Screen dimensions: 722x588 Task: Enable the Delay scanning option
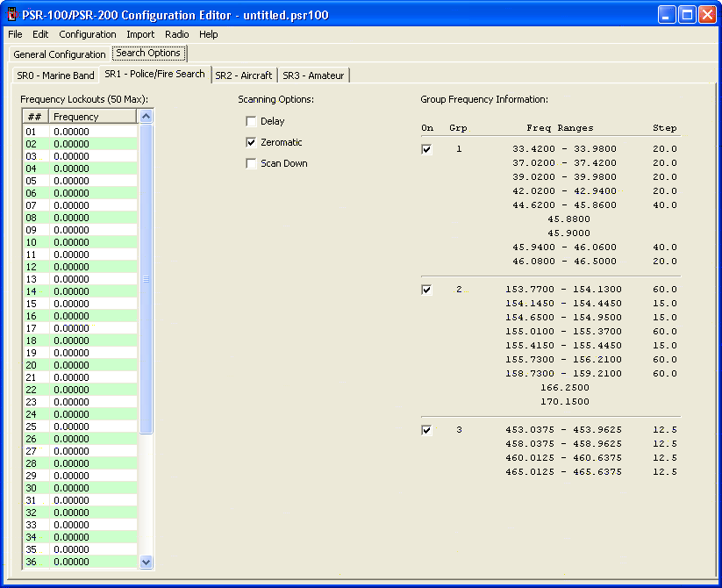pos(252,121)
